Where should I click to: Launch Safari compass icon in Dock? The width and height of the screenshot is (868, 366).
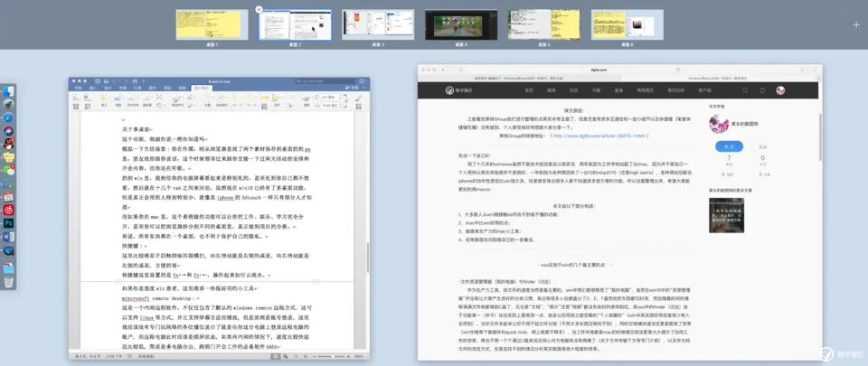(8, 117)
